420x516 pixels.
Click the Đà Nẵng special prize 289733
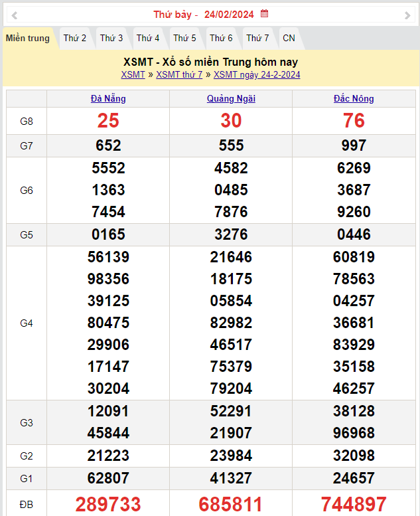(x=108, y=504)
